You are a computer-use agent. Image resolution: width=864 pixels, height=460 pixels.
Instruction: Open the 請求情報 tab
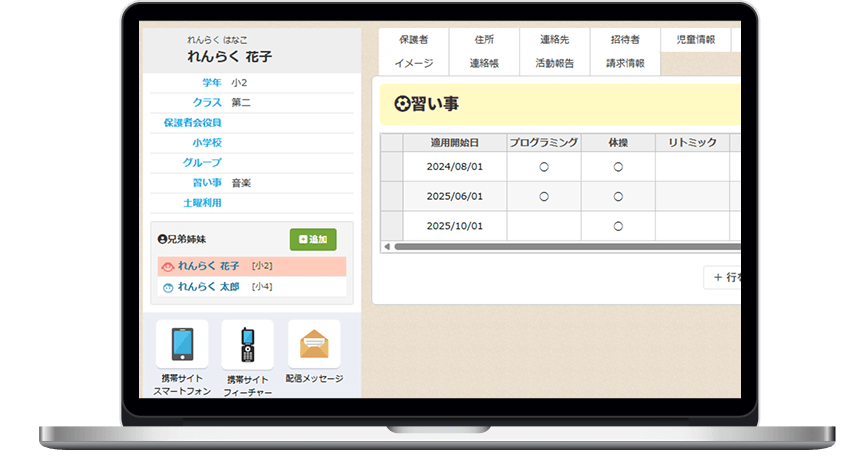[x=625, y=63]
